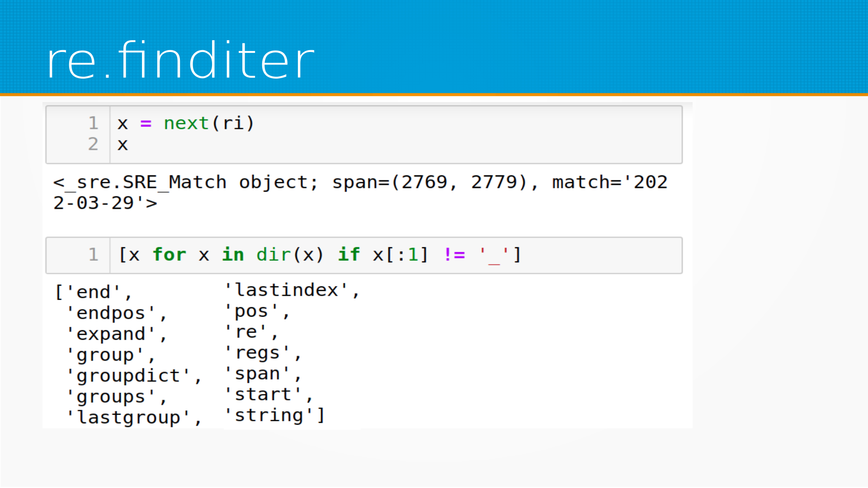
Task: Click the 'end' entry in output list
Action: pos(94,292)
